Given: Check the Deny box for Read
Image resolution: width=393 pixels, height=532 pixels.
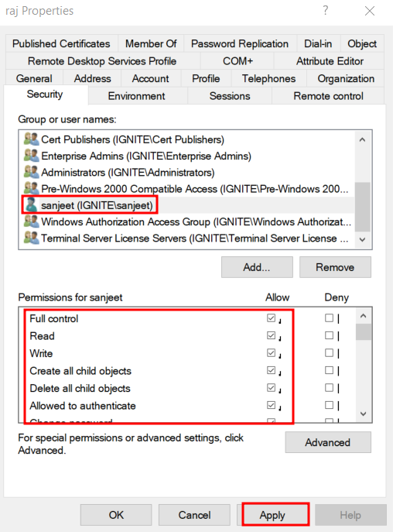Looking at the screenshot, I should click(329, 335).
